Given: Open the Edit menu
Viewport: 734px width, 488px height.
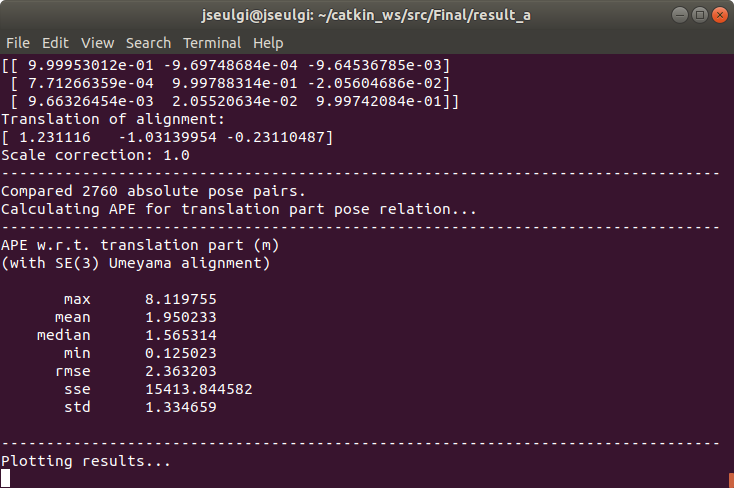Looking at the screenshot, I should coord(55,43).
